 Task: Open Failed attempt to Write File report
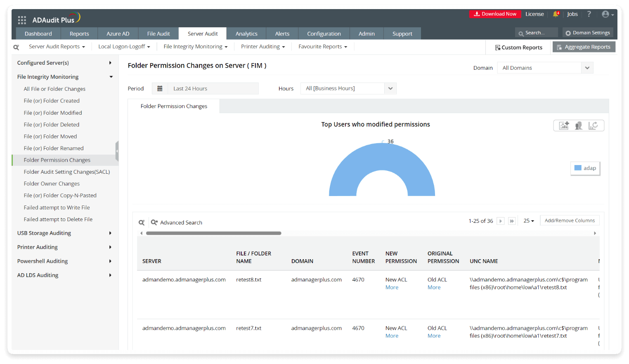pyautogui.click(x=57, y=208)
